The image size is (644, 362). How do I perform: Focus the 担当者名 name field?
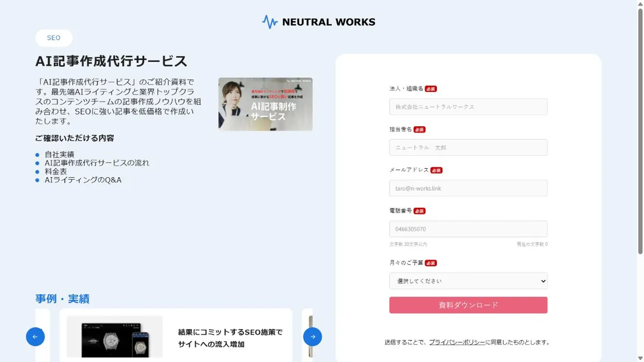pos(468,148)
